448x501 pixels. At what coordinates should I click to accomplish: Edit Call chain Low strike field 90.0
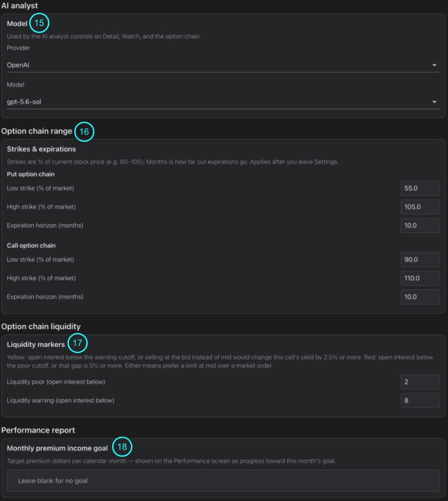click(420, 259)
